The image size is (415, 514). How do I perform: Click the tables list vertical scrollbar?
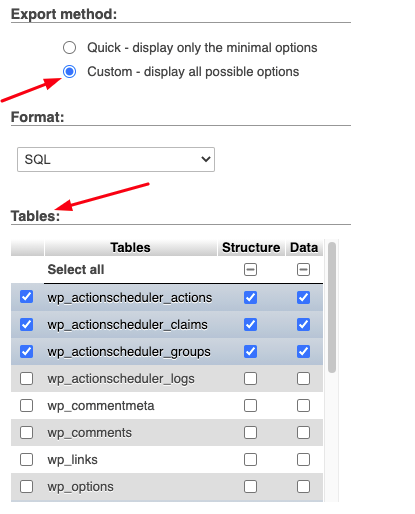[x=332, y=307]
